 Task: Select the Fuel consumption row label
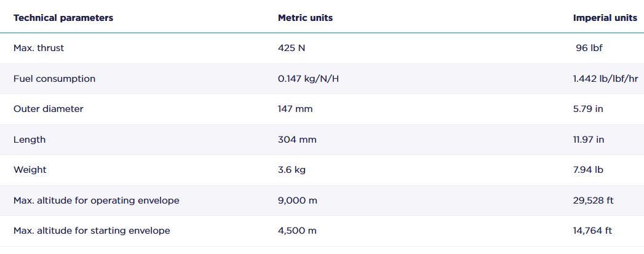54,79
